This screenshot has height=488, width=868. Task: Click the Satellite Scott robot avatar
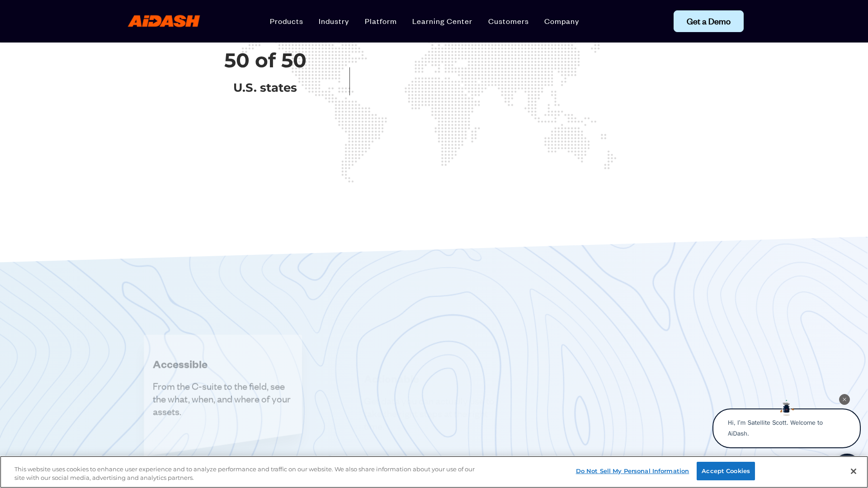point(786,408)
